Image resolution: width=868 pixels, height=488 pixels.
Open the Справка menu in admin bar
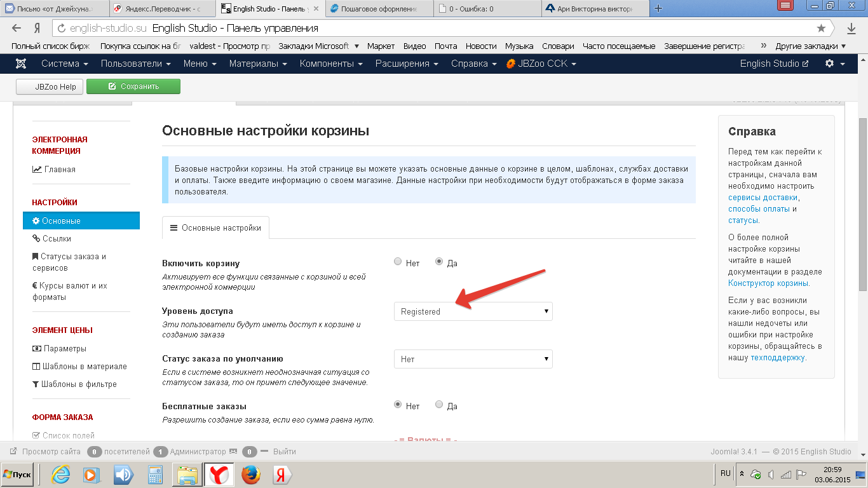[473, 64]
